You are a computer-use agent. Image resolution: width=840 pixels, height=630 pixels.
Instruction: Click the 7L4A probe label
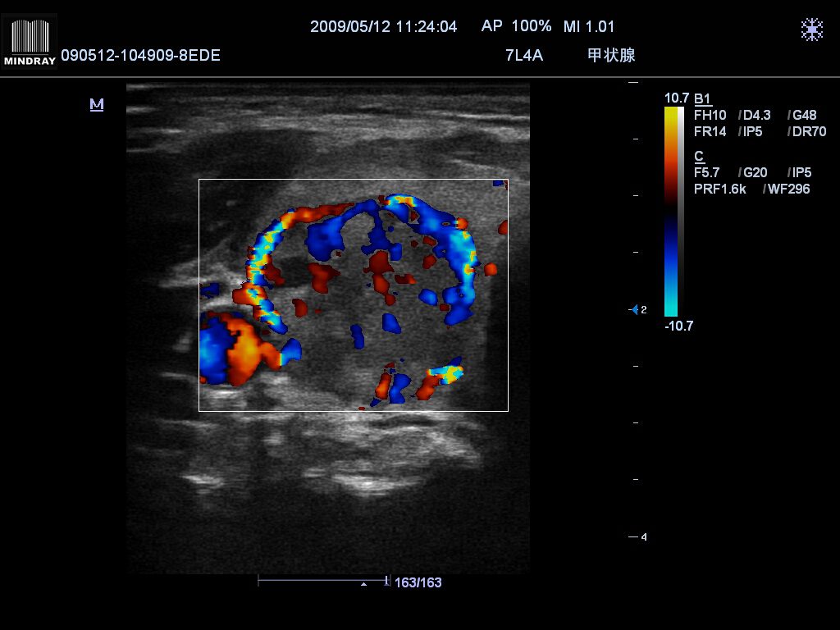coord(524,55)
